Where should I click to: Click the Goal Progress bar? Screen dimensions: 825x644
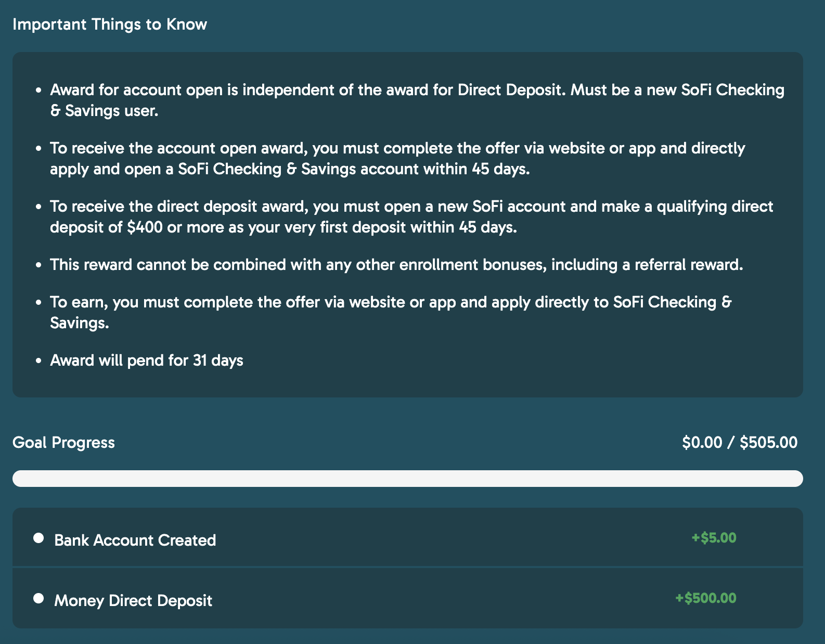pyautogui.click(x=407, y=479)
